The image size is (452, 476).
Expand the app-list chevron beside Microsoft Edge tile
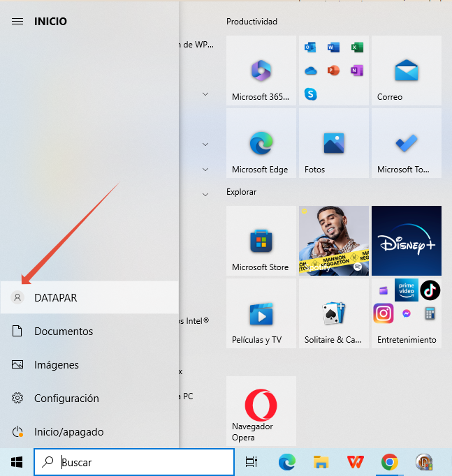pyautogui.click(x=205, y=144)
